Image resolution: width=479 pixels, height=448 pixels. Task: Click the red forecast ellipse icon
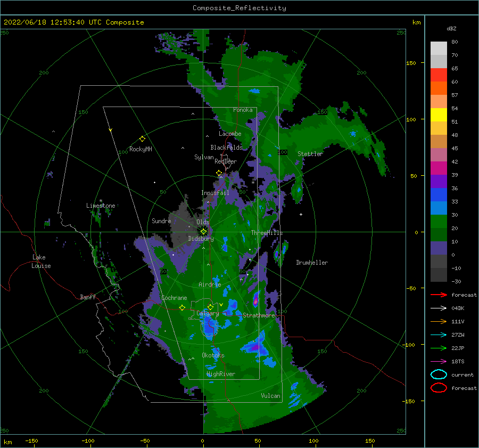point(439,388)
